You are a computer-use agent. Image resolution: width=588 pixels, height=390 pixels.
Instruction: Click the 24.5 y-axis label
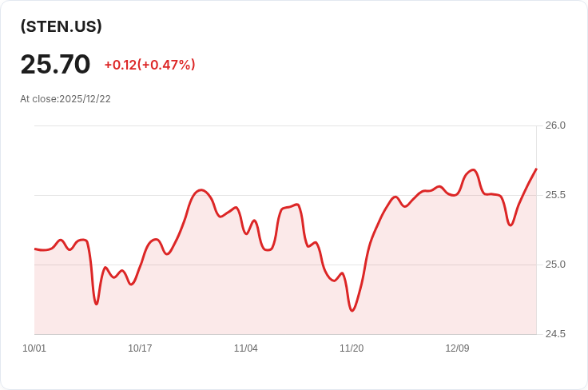(555, 334)
